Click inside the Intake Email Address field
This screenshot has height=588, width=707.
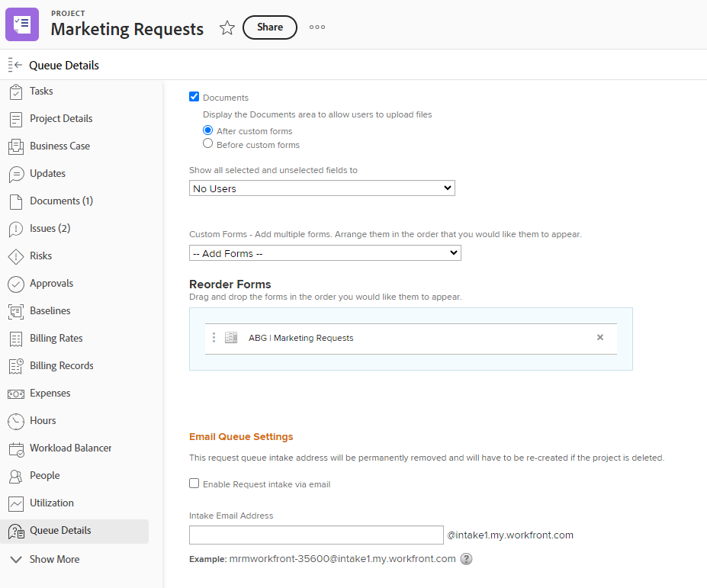(315, 535)
